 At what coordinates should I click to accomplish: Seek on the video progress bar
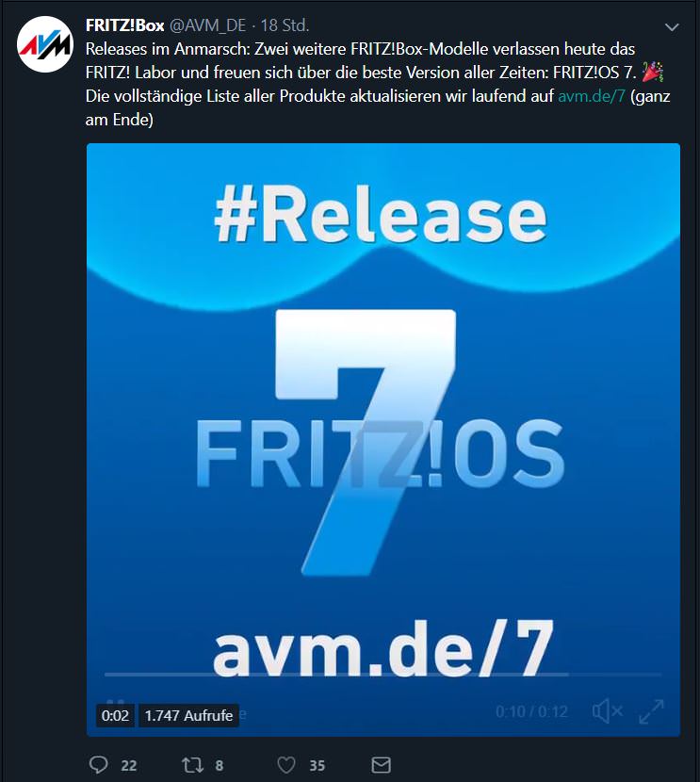383,675
